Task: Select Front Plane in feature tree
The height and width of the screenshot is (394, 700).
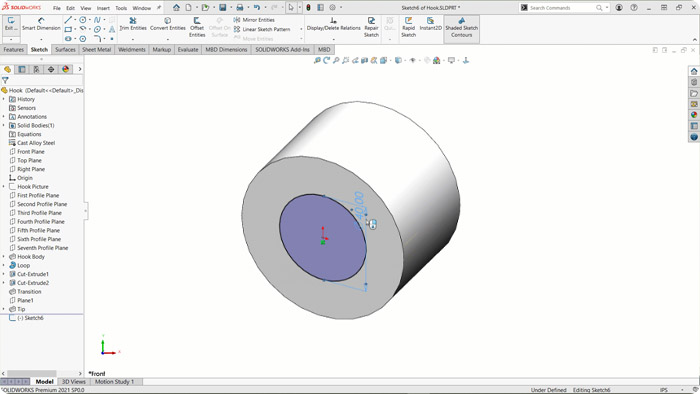Action: pyautogui.click(x=27, y=152)
